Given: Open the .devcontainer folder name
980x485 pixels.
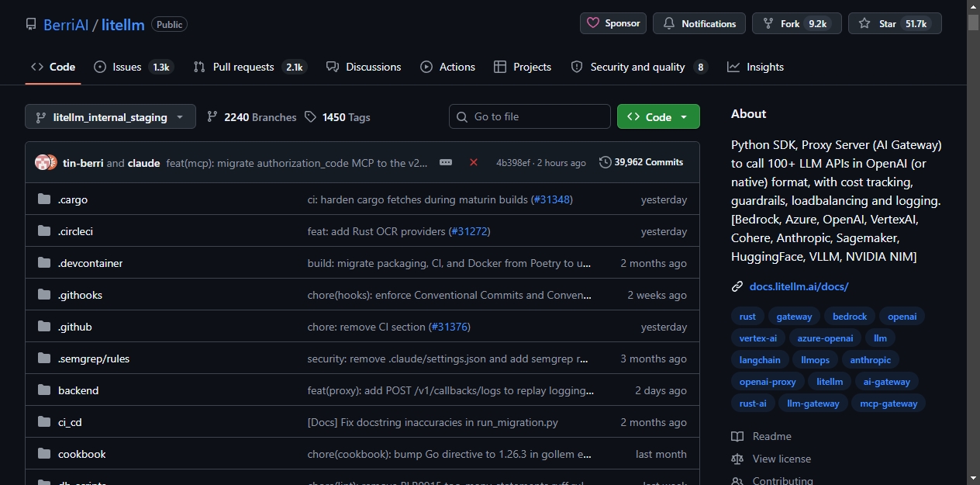Looking at the screenshot, I should 91,263.
